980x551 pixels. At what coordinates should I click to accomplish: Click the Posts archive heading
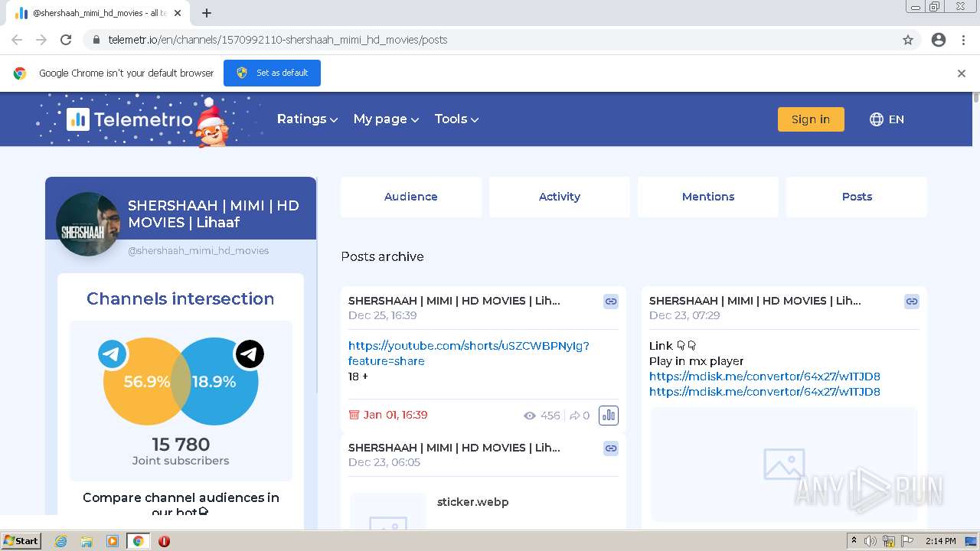pos(382,256)
